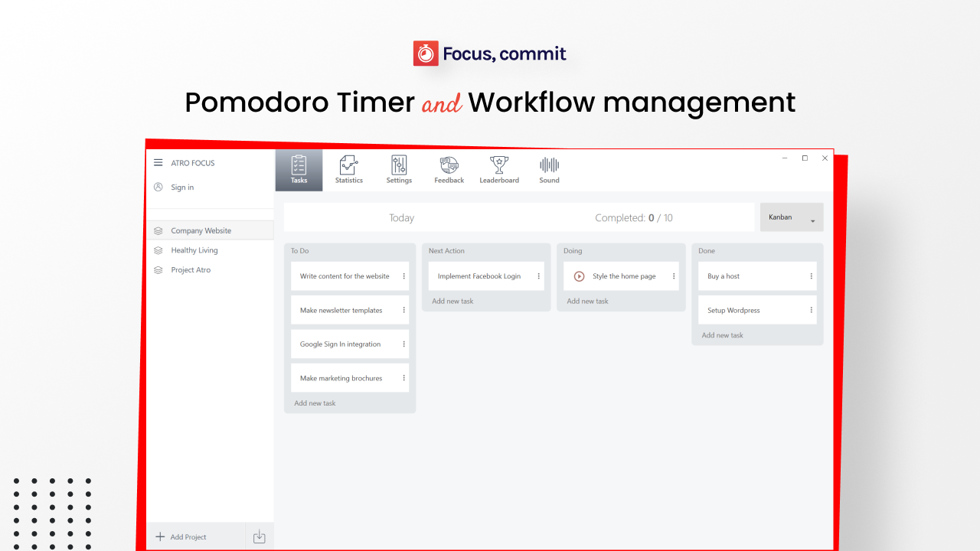Open options for Google Sign In integration
The width and height of the screenshot is (980, 551).
[404, 344]
